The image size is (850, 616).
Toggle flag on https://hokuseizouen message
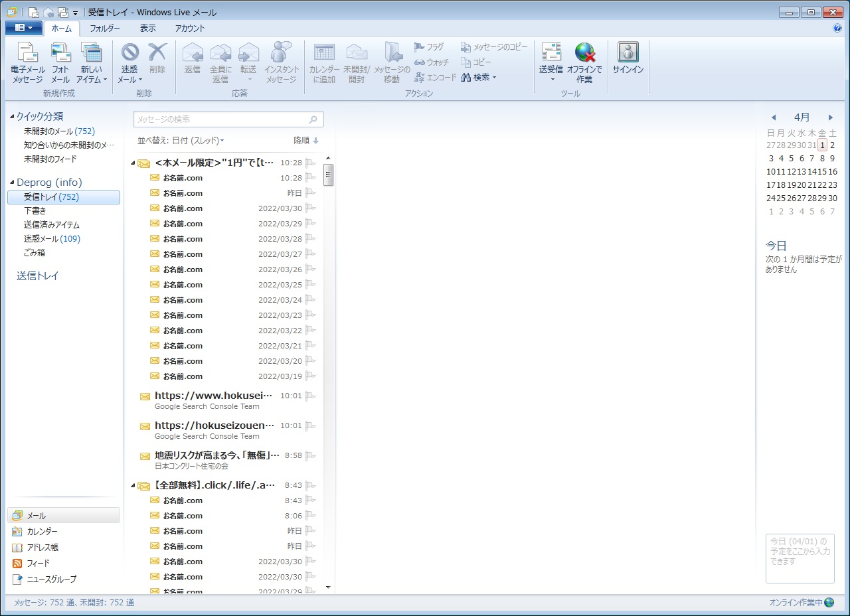311,426
